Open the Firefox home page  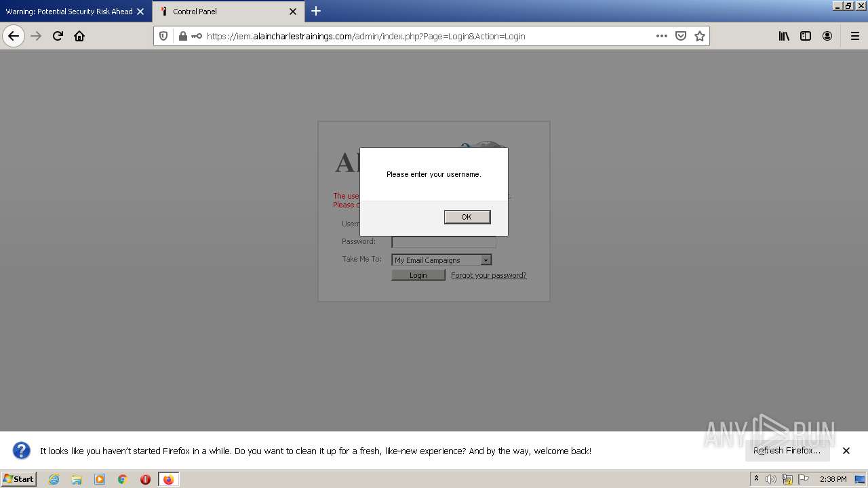[79, 36]
